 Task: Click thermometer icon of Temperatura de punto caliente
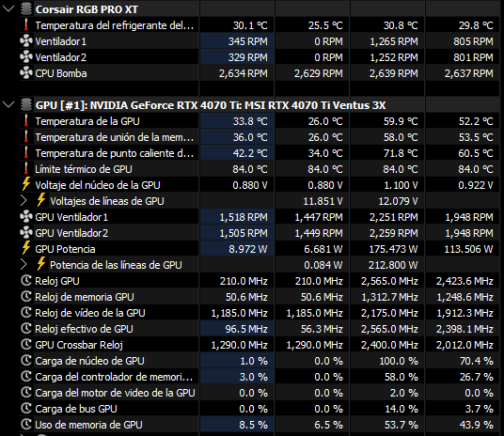26,152
